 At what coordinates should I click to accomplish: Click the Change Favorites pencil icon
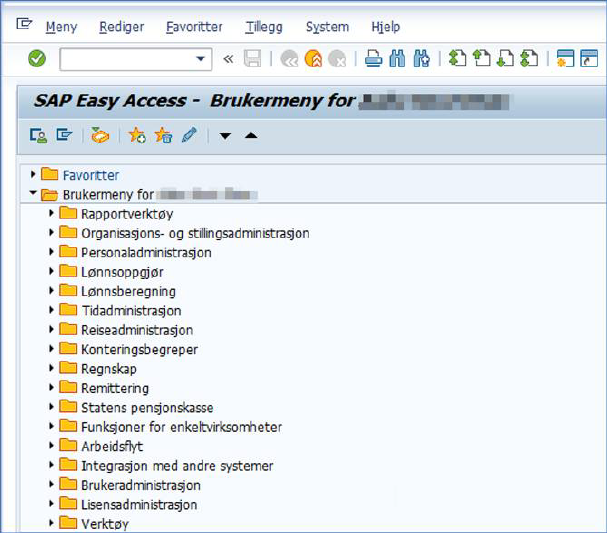click(189, 135)
